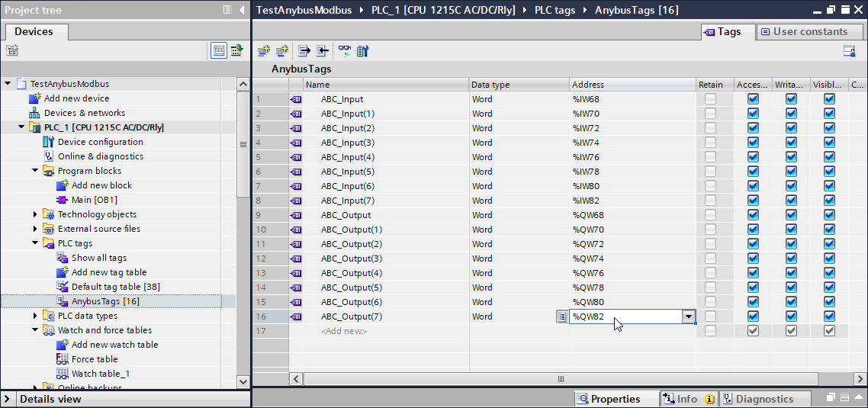Image resolution: width=868 pixels, height=408 pixels.
Task: Click the Retain settings toolbar icon
Action: tap(363, 51)
